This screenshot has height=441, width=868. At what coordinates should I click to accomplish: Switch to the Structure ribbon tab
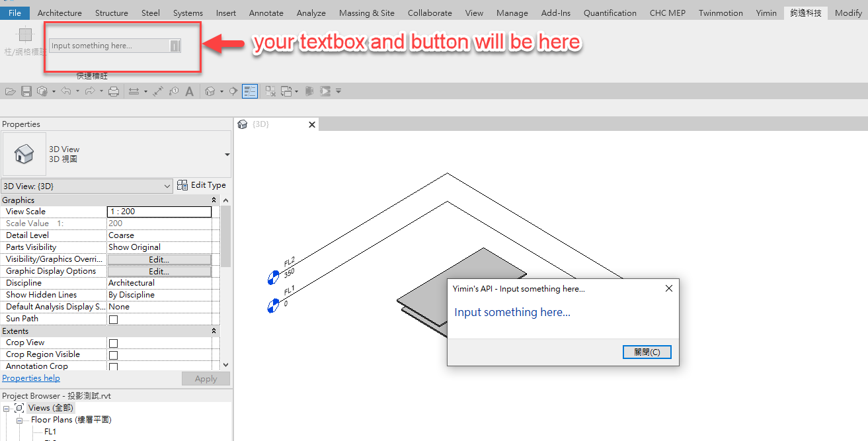tap(112, 13)
